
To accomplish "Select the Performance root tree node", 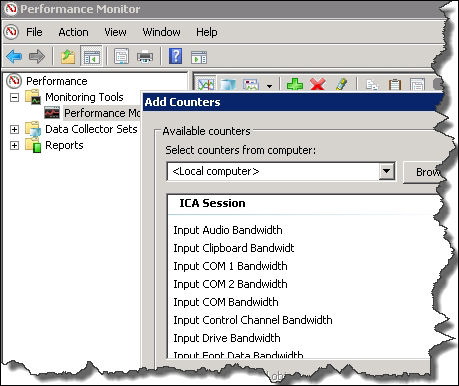I will tap(57, 81).
